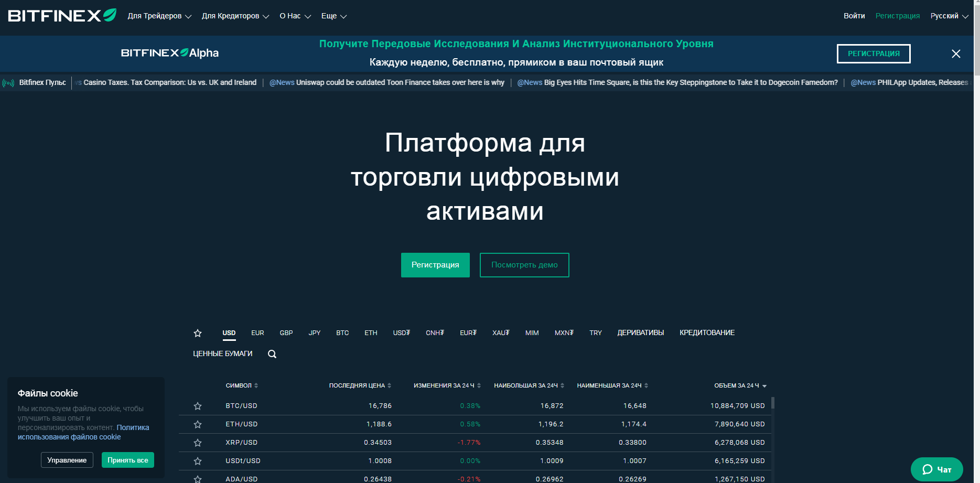Screen dimensions: 980x483
Task: Select the EUR₮ market tab
Action: pos(468,333)
